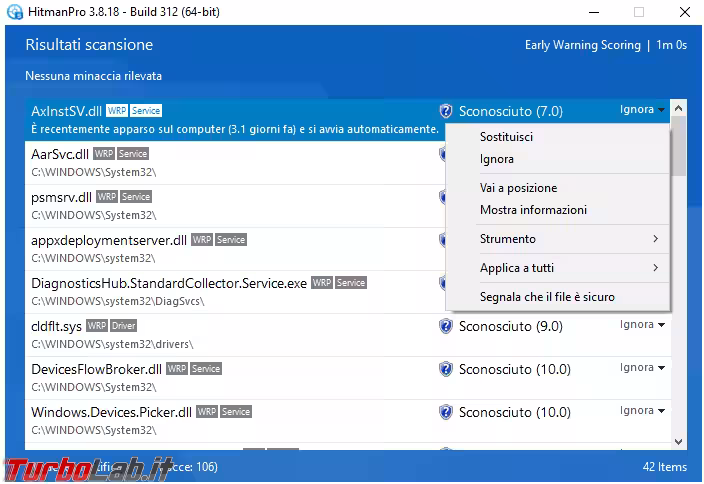
Task: Click the shield icon next to Sconosciuto (7.0)
Action: click(x=445, y=110)
